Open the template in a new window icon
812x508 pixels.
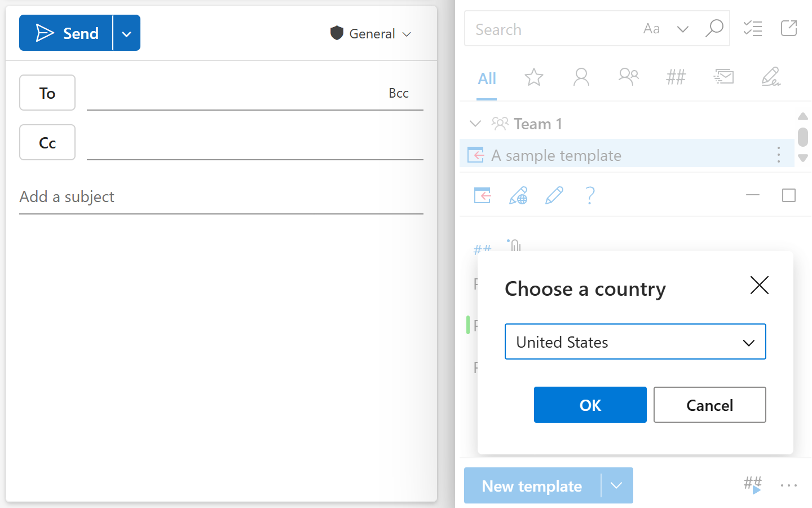(x=788, y=28)
